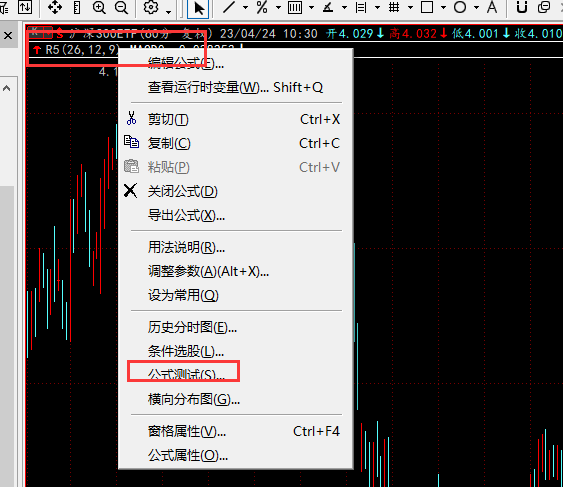The width and height of the screenshot is (563, 487).
Task: Select the text annotation 'A' tool
Action: pos(492,7)
